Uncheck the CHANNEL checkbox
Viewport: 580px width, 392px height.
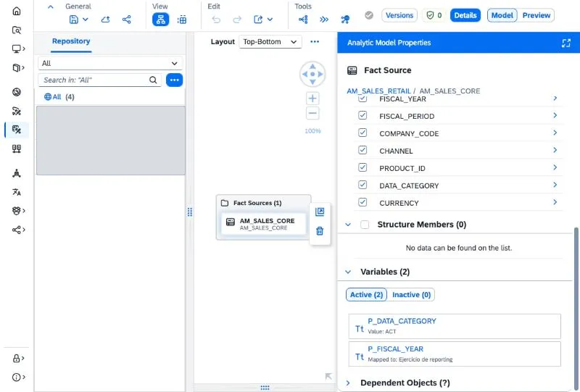362,150
